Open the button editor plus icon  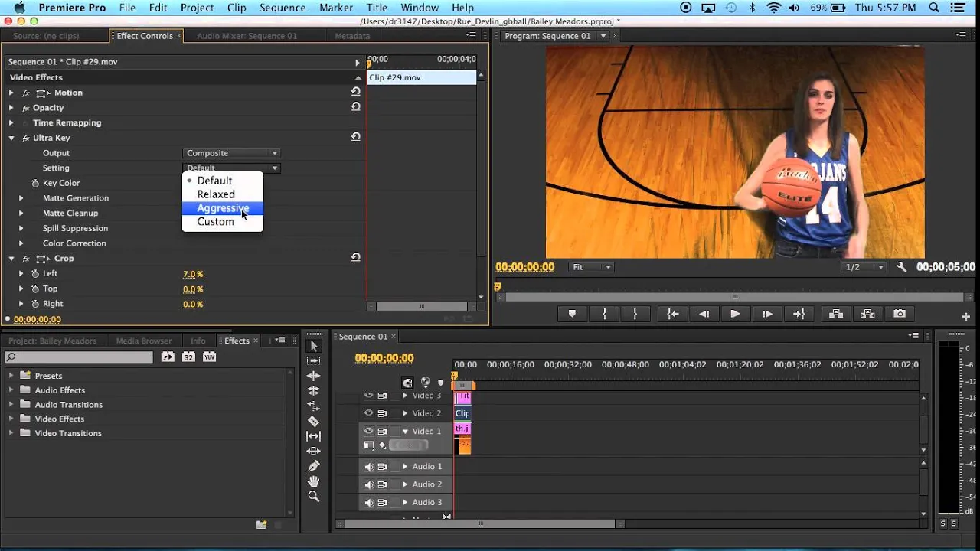click(966, 316)
